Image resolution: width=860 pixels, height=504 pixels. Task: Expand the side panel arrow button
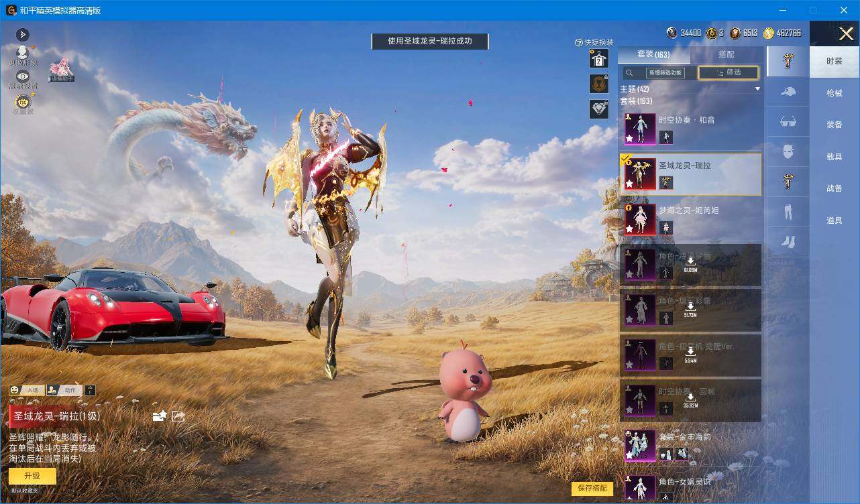[x=22, y=34]
